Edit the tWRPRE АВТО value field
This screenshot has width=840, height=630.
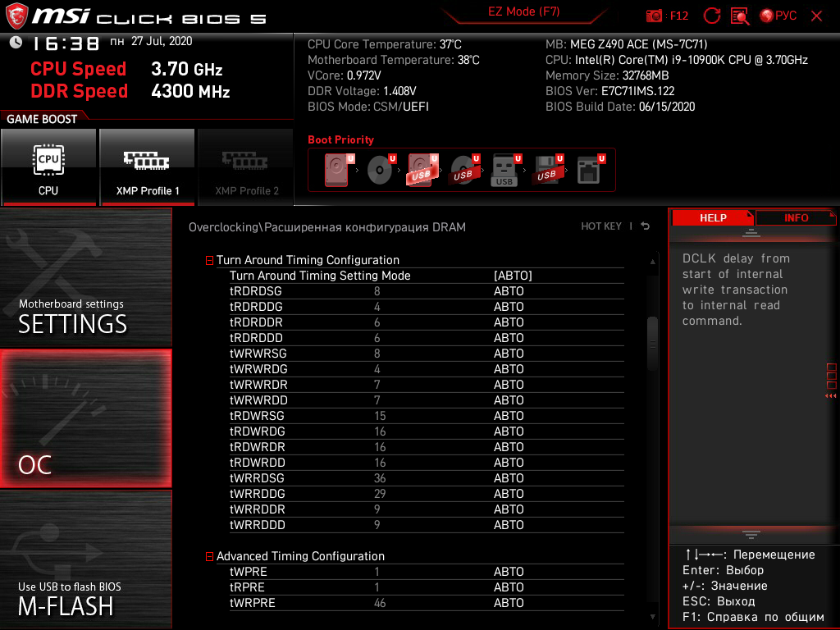pos(509,603)
